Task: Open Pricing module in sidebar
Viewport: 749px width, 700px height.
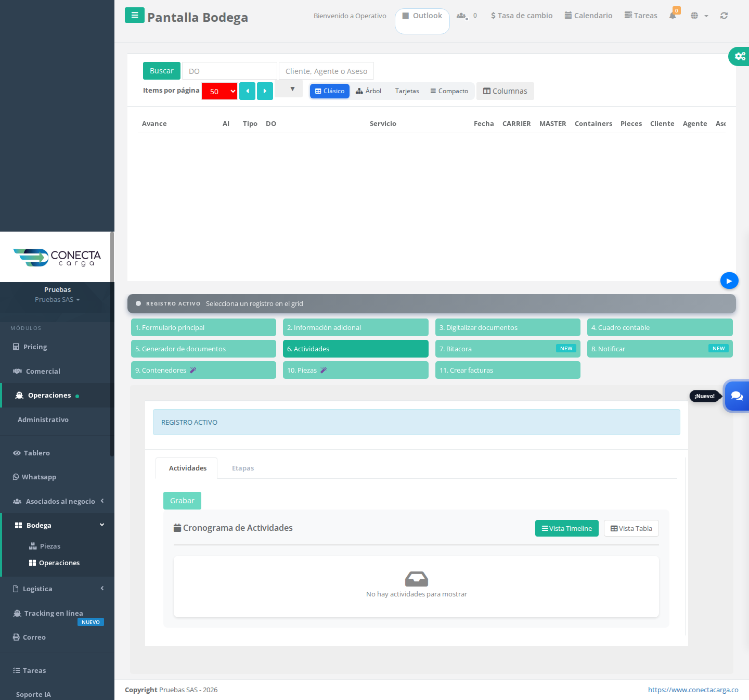Action: click(x=57, y=347)
